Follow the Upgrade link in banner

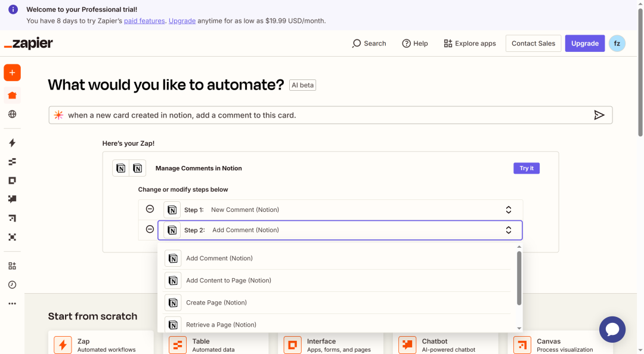tap(182, 20)
